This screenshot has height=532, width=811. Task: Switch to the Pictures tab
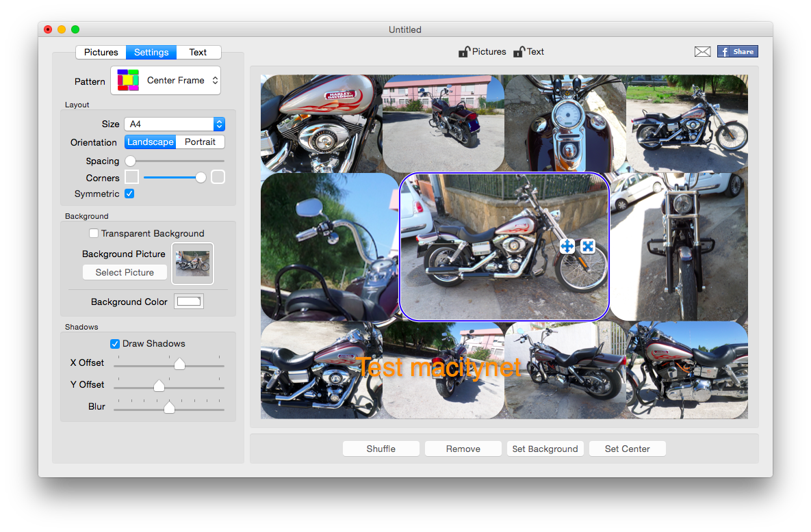pos(101,53)
